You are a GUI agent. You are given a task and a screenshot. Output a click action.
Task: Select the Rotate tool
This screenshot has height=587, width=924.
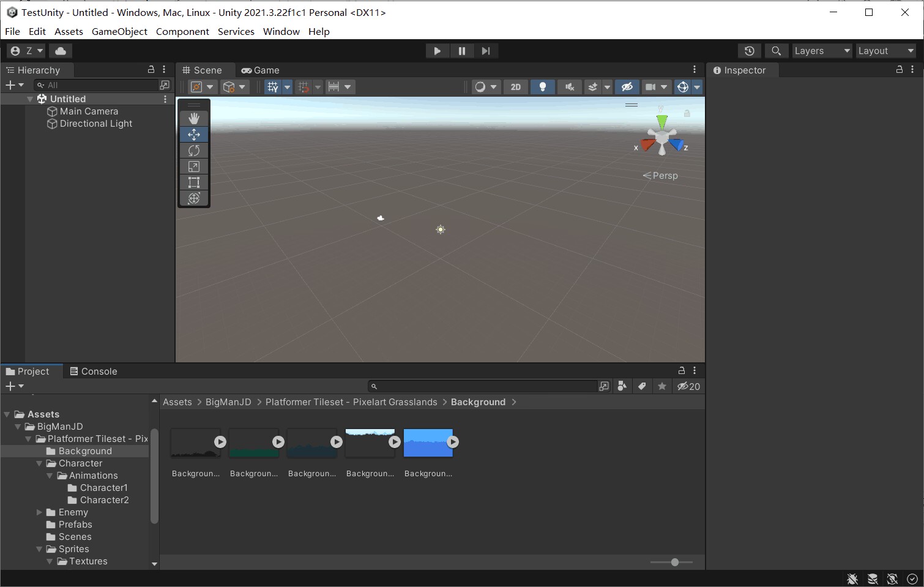(194, 151)
